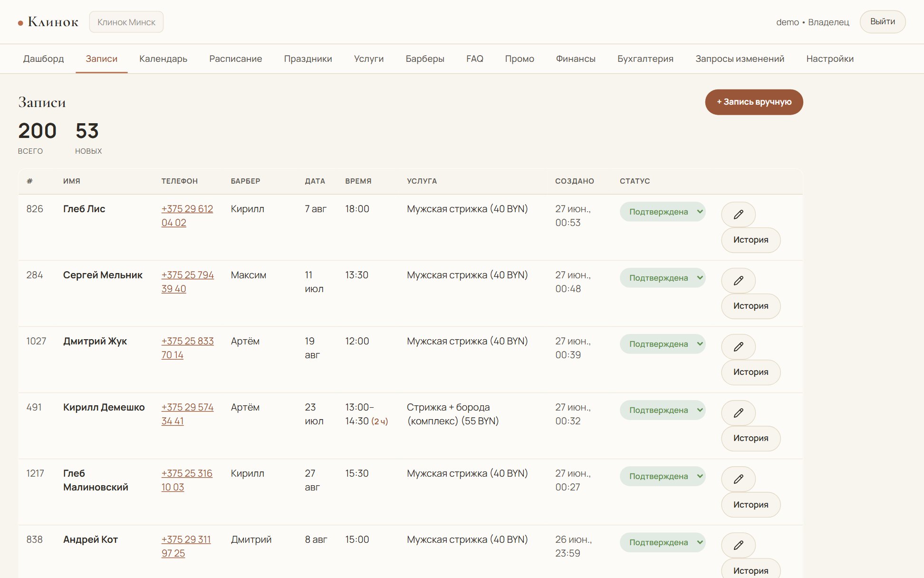Click the + Запись вручную button
Screen dimensions: 924x578
[x=754, y=102]
